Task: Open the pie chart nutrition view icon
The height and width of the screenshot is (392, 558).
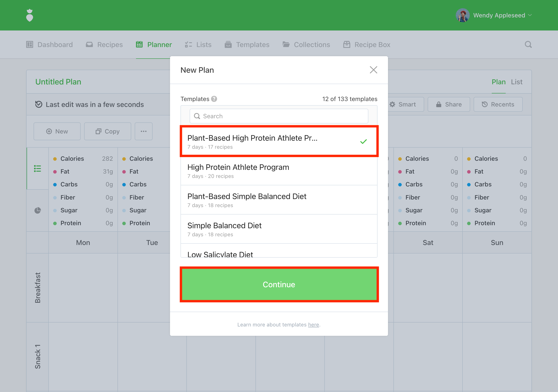Action: coord(37,210)
